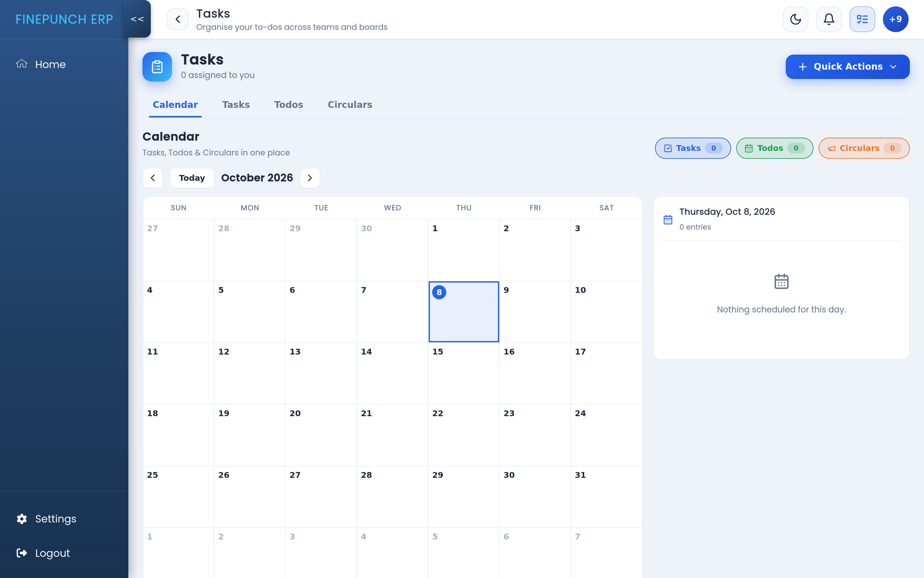Select October 28 calendar cell
Viewport: 924px width, 578px height.
392,497
